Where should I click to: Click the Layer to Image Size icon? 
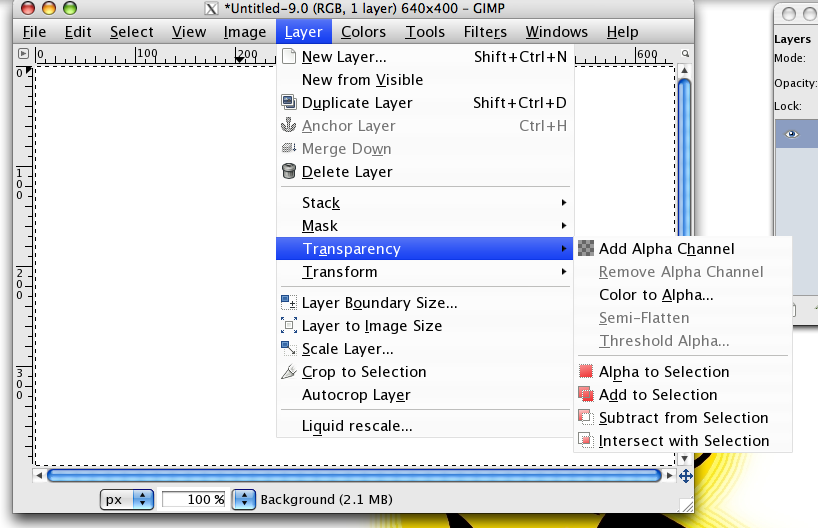288,326
